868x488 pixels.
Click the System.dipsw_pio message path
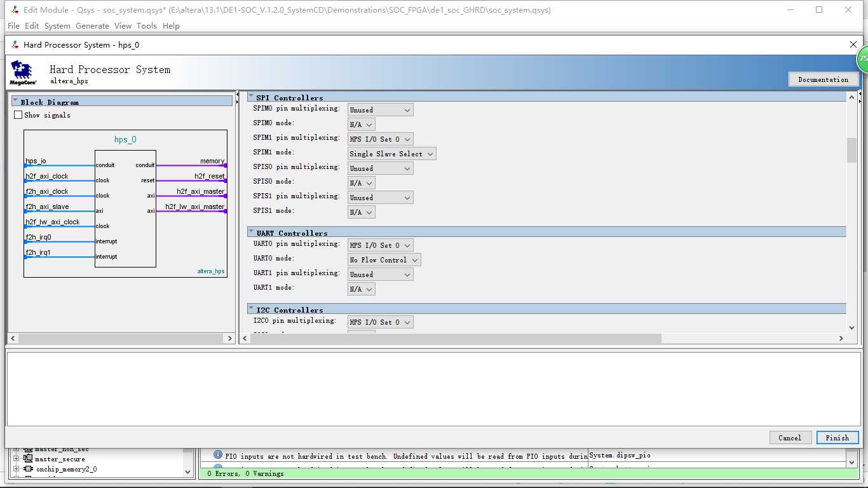tap(620, 456)
